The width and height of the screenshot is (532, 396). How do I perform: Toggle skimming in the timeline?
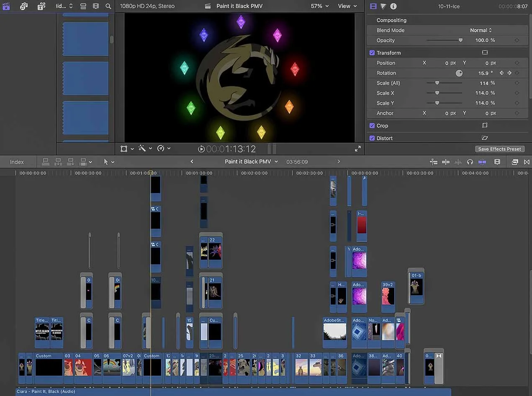[x=446, y=162]
